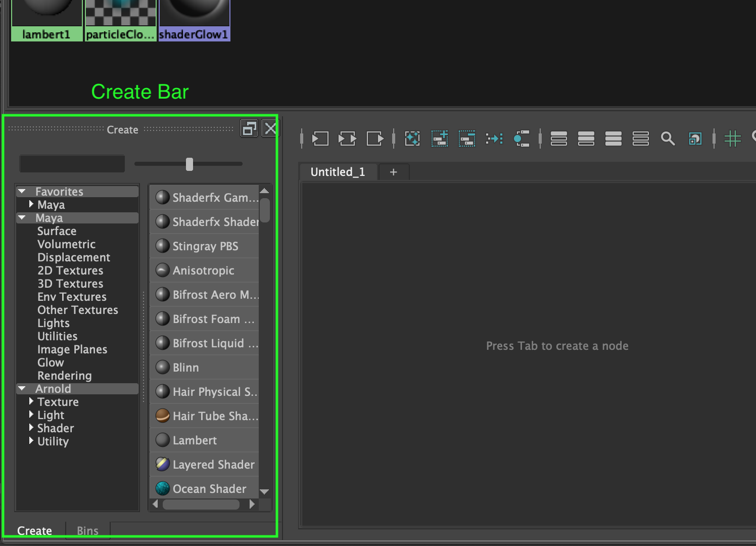
Task: Open the search field with magnifier icon
Action: [668, 139]
